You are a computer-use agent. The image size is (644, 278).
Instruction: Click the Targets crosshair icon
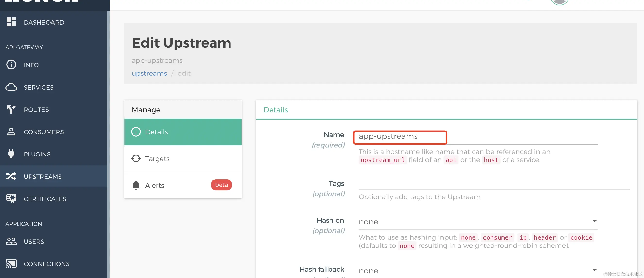point(136,158)
